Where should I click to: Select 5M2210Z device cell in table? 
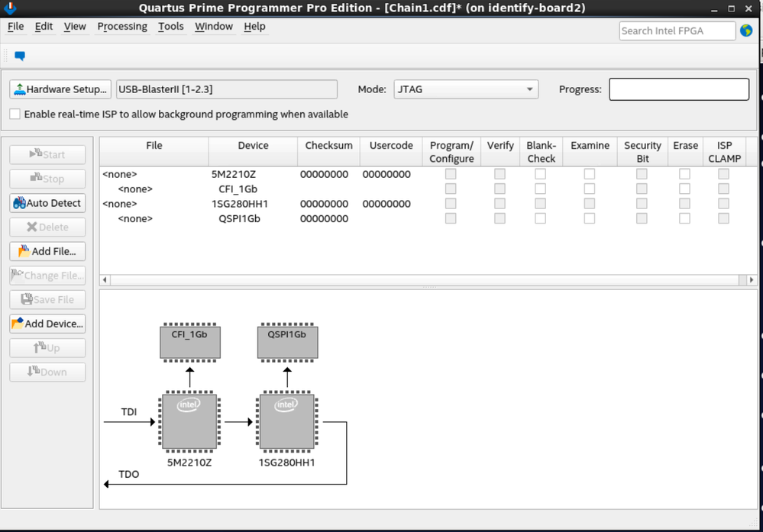[234, 174]
